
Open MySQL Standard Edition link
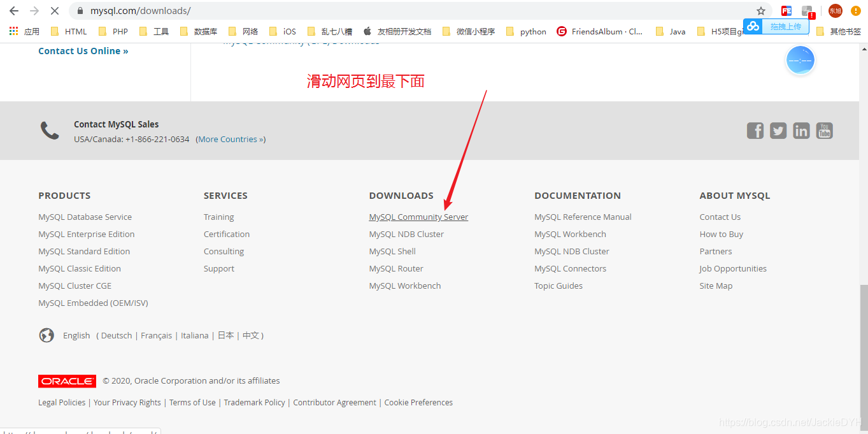tap(84, 251)
